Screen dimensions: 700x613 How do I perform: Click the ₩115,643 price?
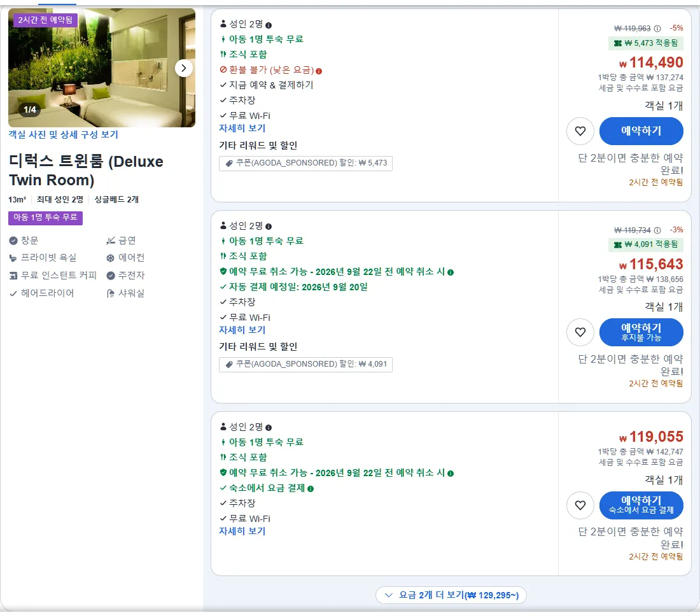click(652, 264)
